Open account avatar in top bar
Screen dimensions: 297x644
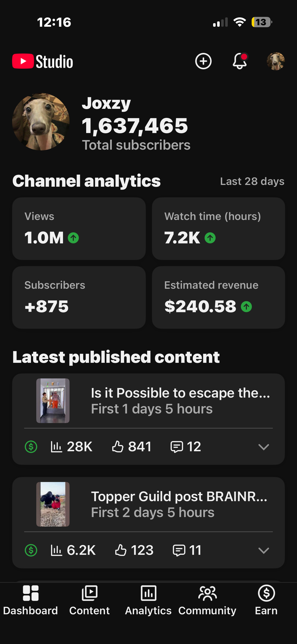(276, 61)
